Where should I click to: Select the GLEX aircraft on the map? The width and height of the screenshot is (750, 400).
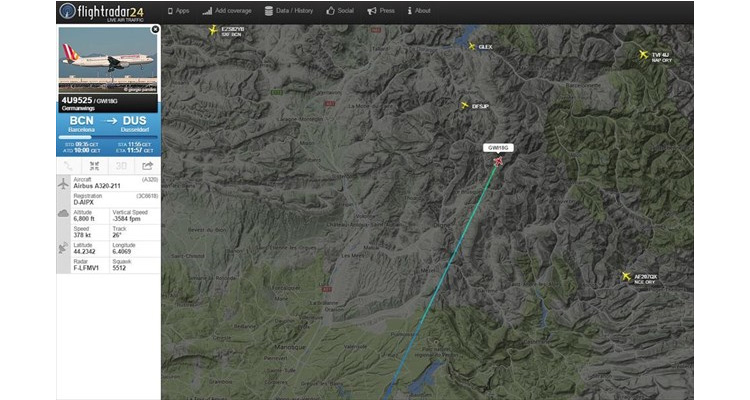click(472, 46)
